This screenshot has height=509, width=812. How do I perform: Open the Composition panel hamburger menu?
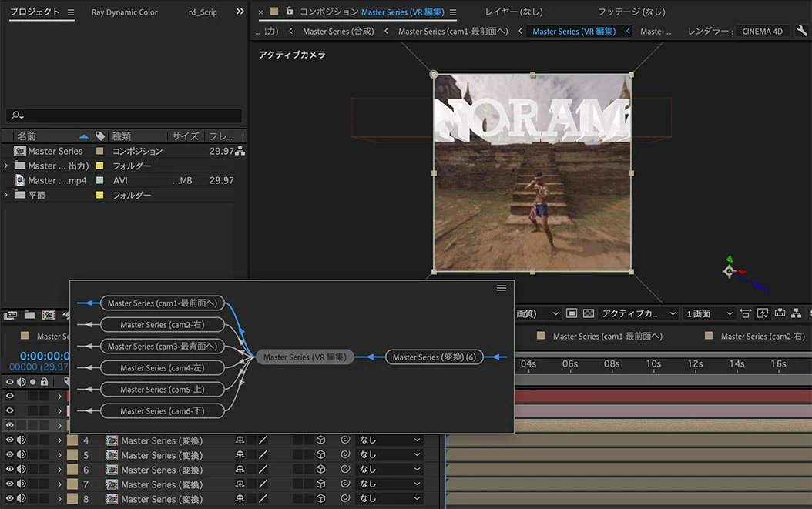[453, 12]
